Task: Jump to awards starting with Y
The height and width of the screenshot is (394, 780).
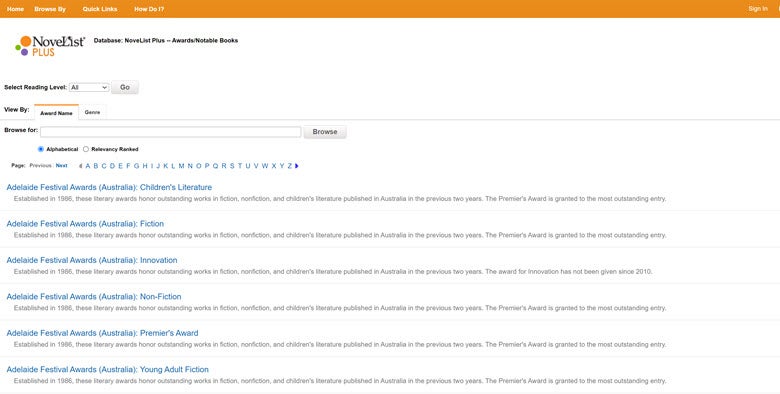Action: [282, 166]
